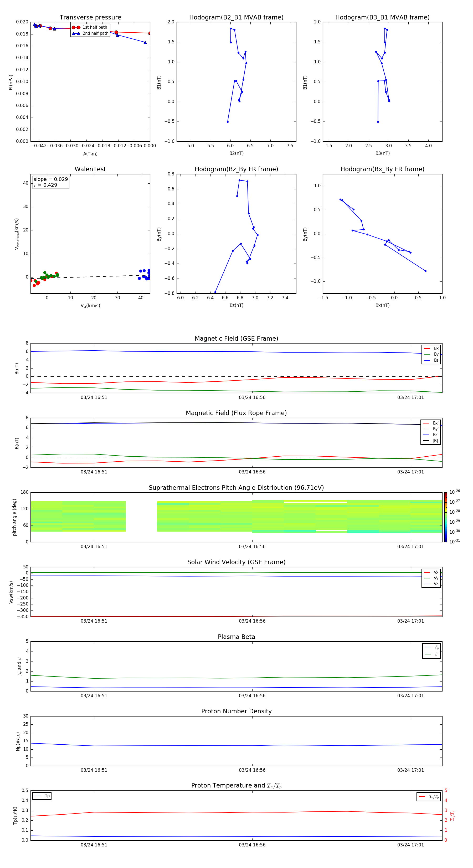Viewport: 473px width, 868px height.
Task: Click the 'Vz' velocity legend entry
Action: coord(431,584)
